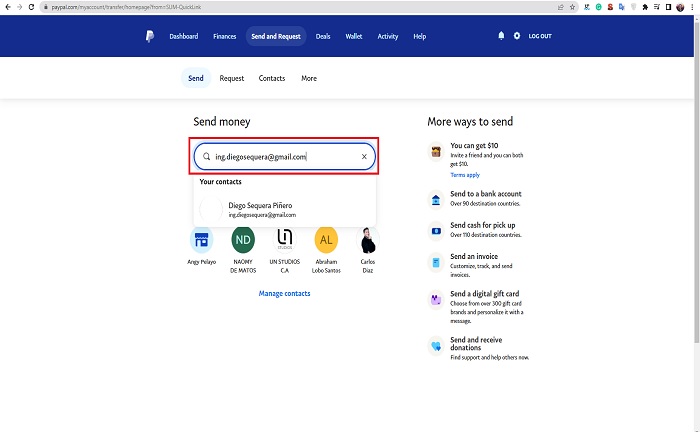The height and width of the screenshot is (432, 700).
Task: Click You can get $10 offer
Action: tap(474, 145)
